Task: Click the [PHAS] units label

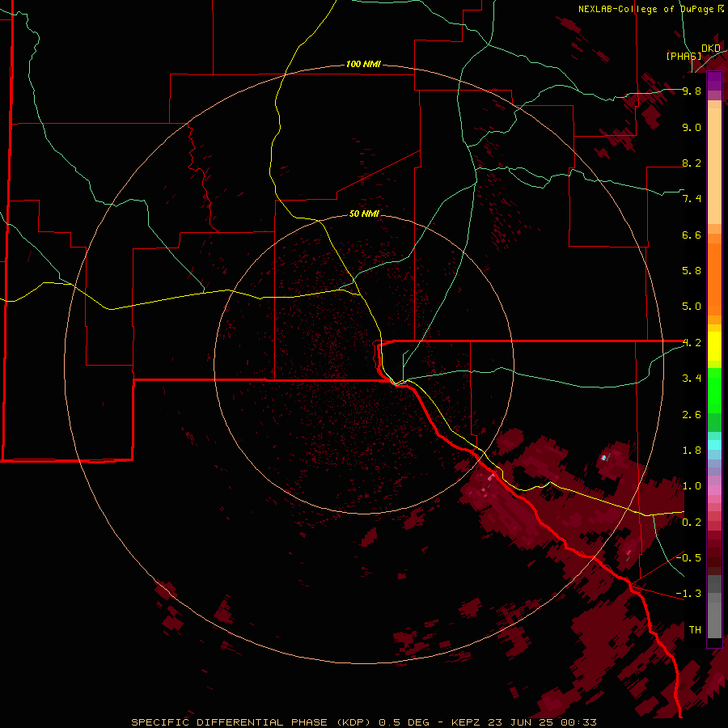Action: tap(684, 56)
